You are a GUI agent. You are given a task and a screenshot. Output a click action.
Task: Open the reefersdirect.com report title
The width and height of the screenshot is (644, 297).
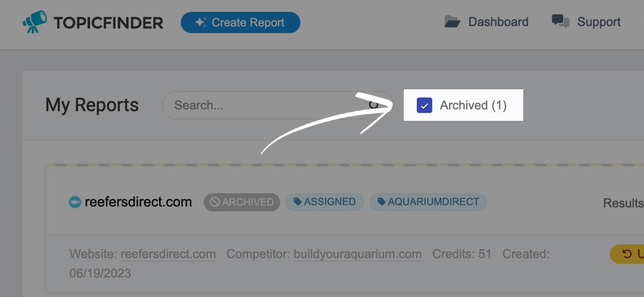pyautogui.click(x=138, y=202)
